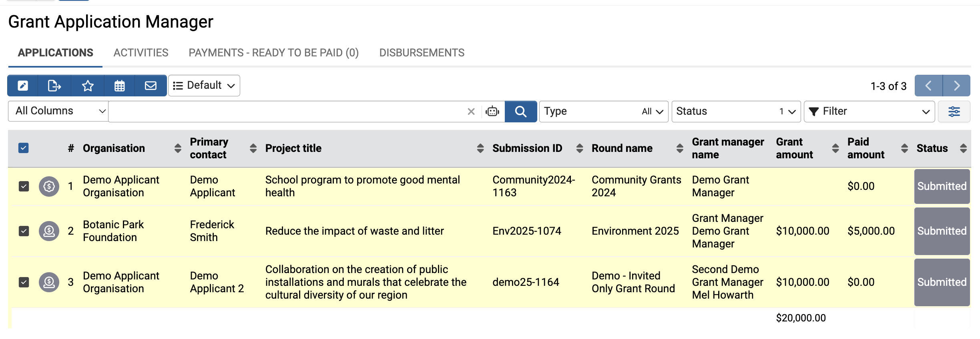
Task: Click the export arrow toolbar icon
Action: [x=54, y=86]
